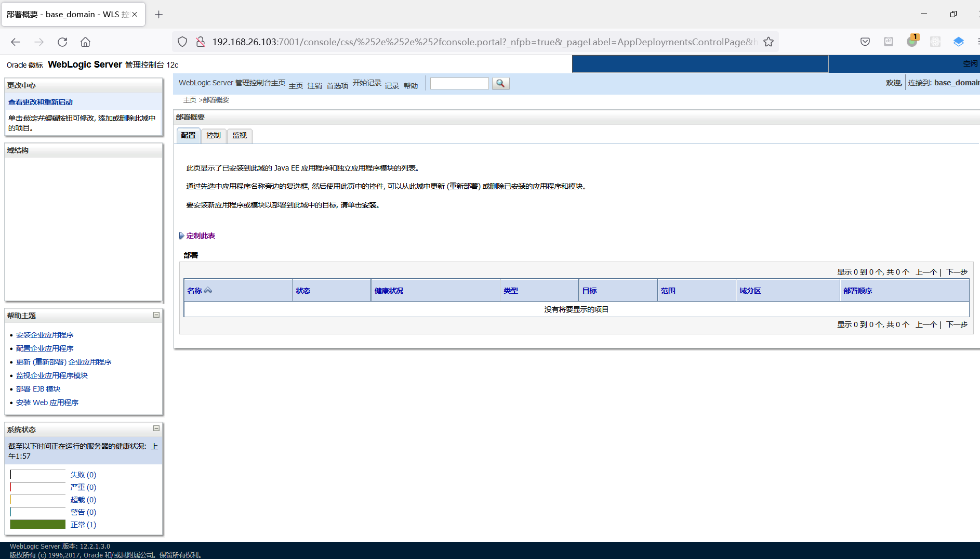Collapse the 帮助主题 panel
980x559 pixels.
[x=156, y=315]
